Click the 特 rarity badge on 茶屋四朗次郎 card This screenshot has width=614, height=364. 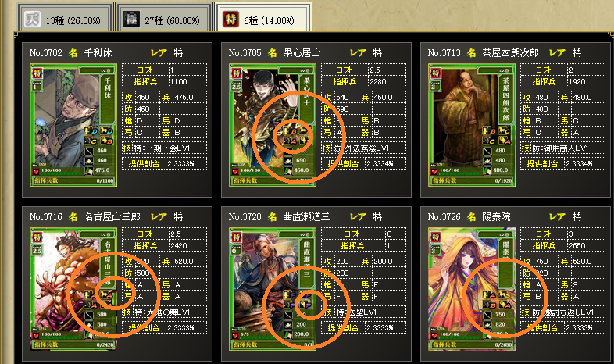tap(435, 73)
